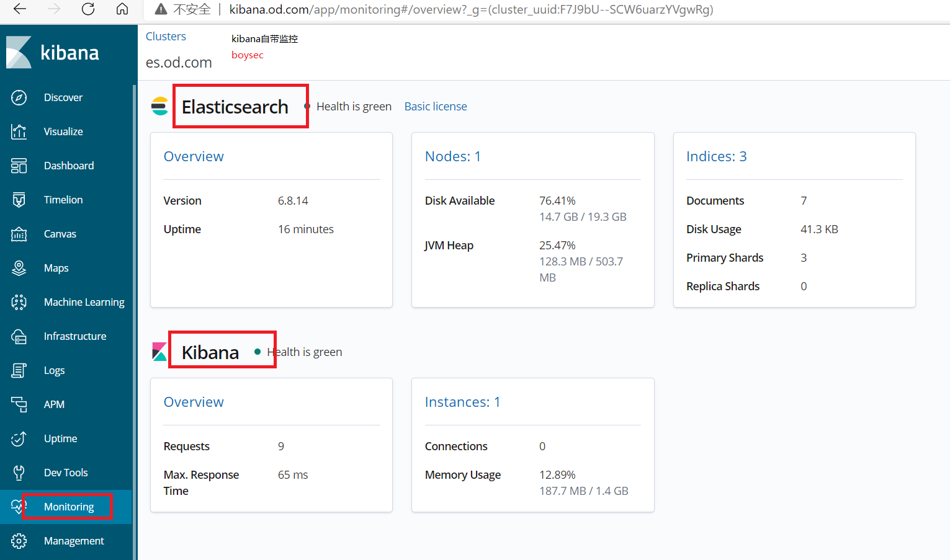Open Dev Tools via its wrench icon

[x=19, y=473]
